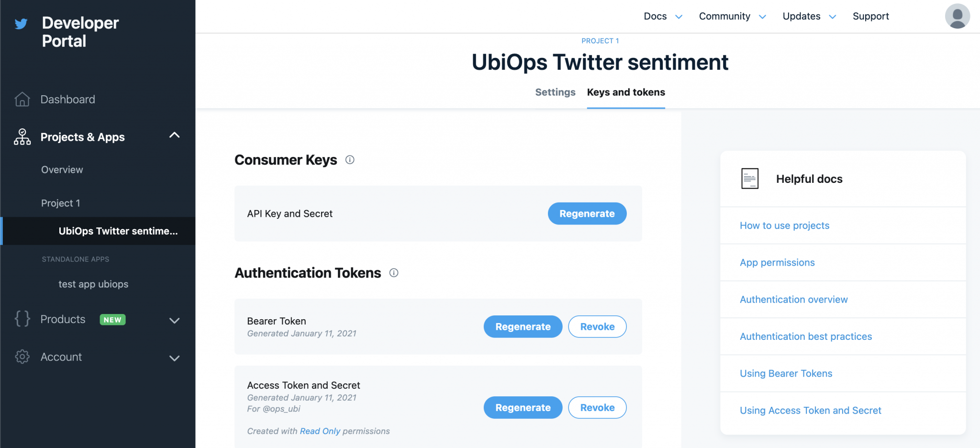Click the profile avatar icon
Screen dimensions: 980x448
coord(957,16)
